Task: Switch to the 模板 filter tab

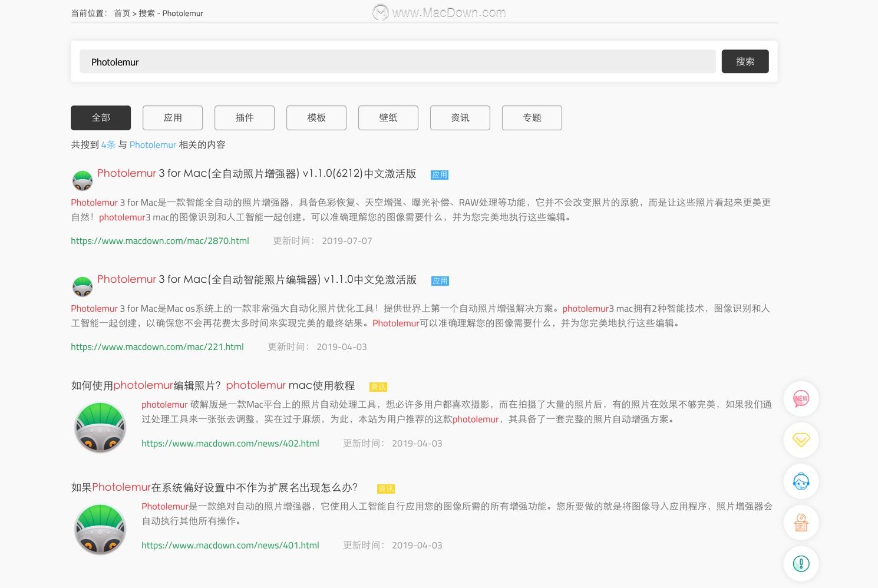Action: [316, 118]
